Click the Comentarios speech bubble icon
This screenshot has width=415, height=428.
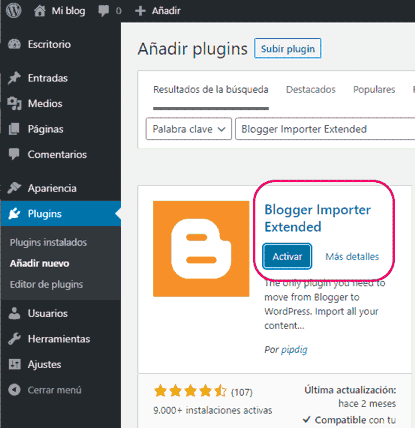click(x=14, y=154)
